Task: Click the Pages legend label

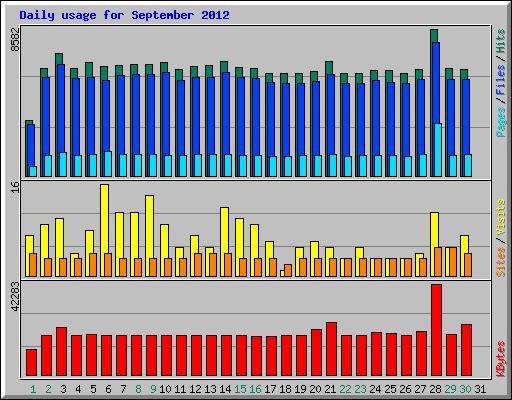Action: [x=500, y=122]
